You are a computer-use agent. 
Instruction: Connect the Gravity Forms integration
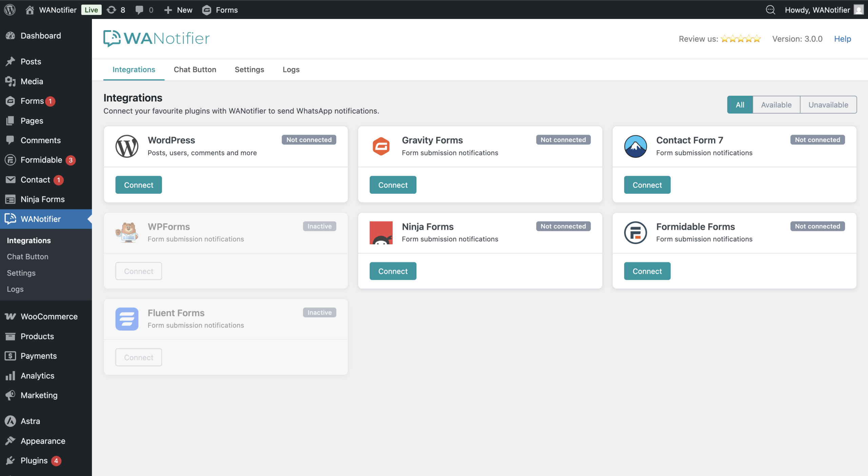[x=393, y=185]
